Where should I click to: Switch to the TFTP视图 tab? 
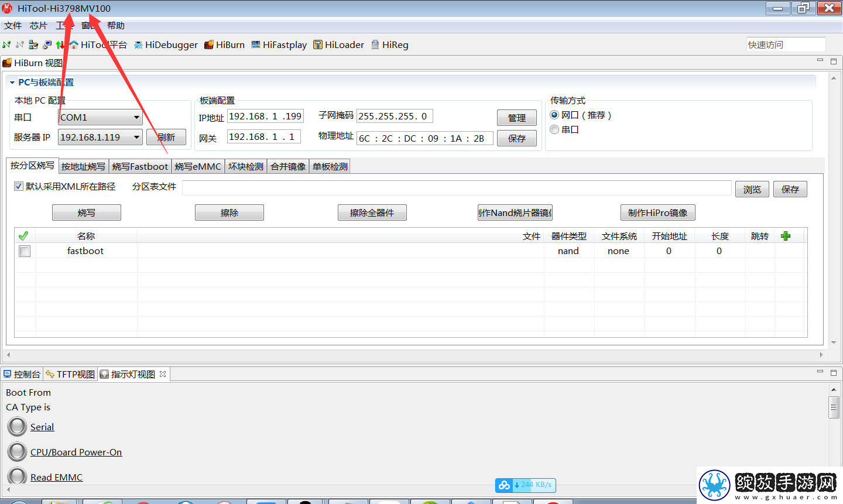pos(70,374)
